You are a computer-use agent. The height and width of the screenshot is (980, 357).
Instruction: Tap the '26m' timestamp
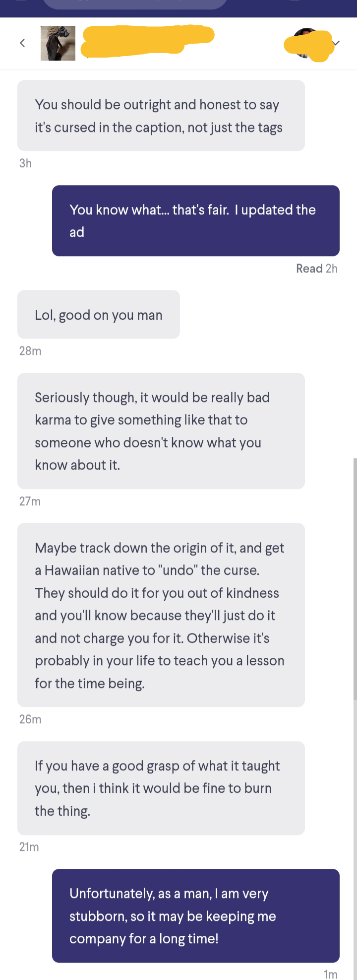tap(30, 719)
